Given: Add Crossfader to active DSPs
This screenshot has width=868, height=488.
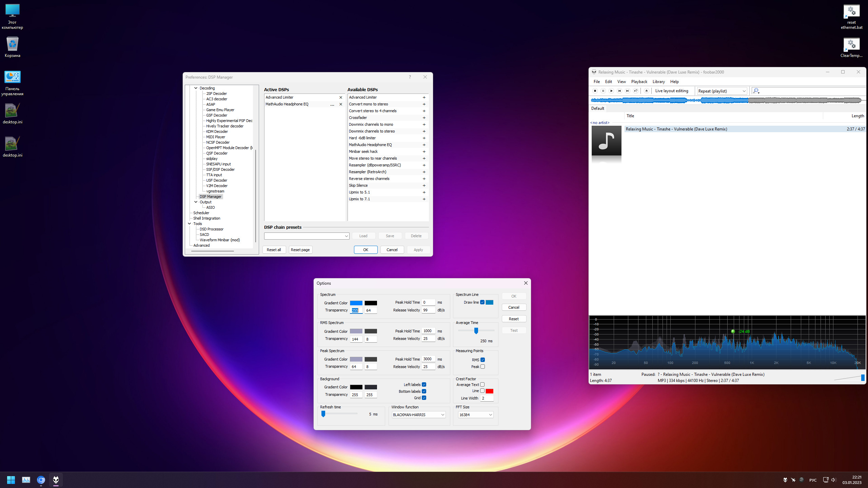Looking at the screenshot, I should (x=424, y=118).
